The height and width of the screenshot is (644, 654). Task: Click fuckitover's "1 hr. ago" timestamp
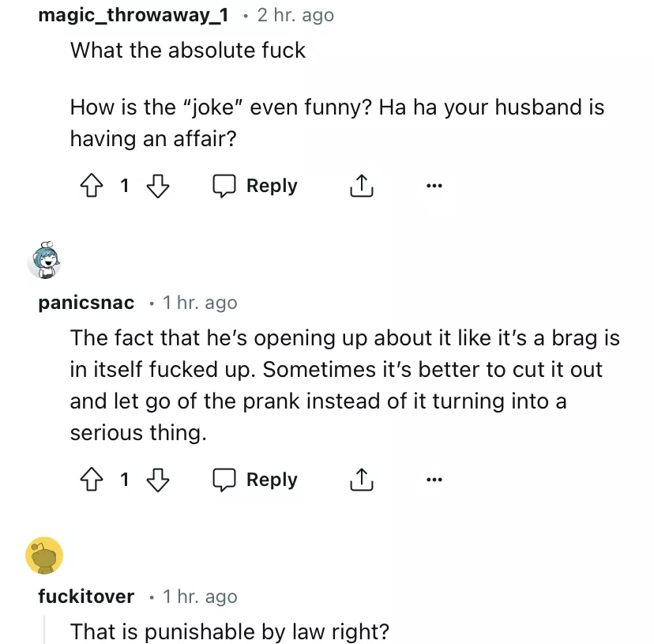[x=200, y=597]
